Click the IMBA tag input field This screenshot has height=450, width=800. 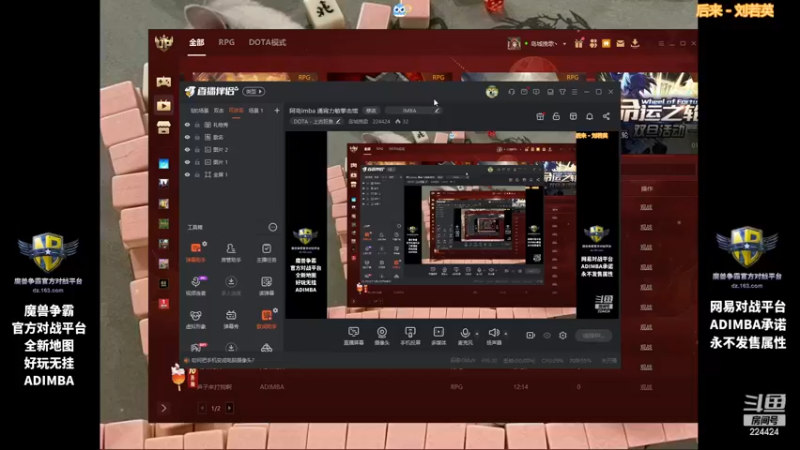(x=412, y=111)
